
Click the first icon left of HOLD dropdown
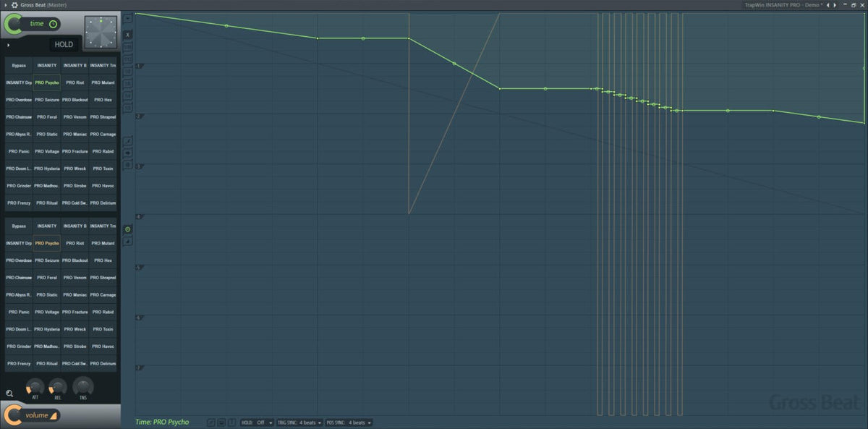pos(210,422)
